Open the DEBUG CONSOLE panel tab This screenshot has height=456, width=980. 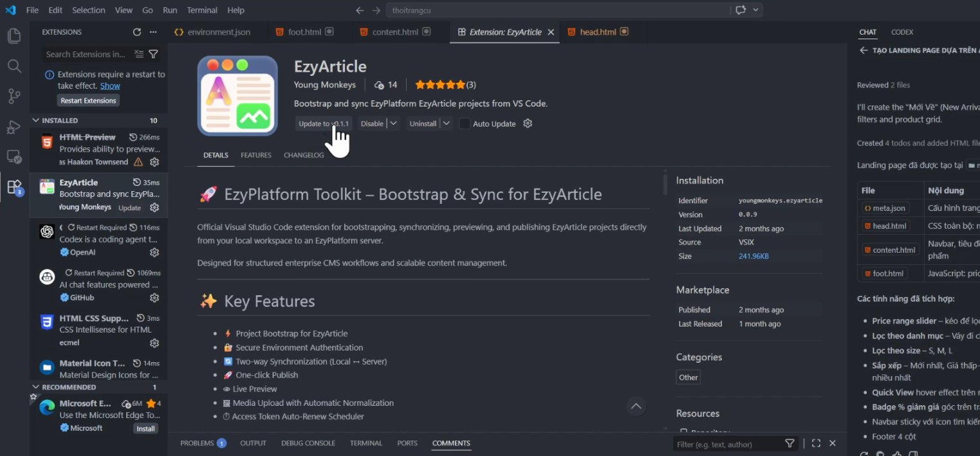pyautogui.click(x=308, y=443)
